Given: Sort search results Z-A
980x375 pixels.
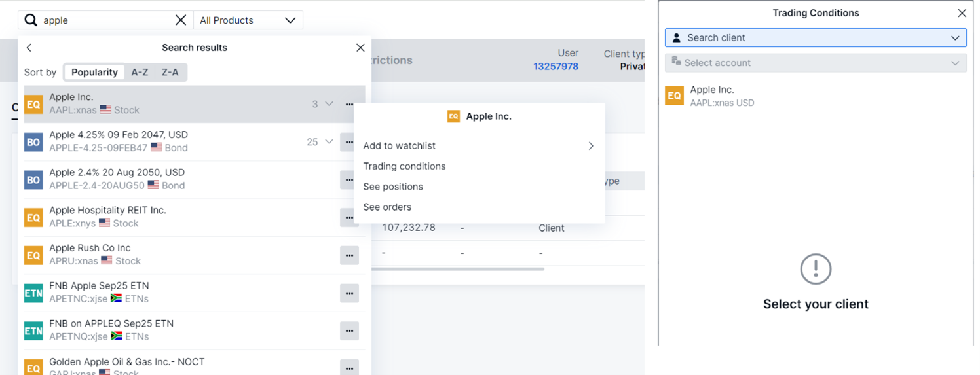Looking at the screenshot, I should pyautogui.click(x=170, y=72).
